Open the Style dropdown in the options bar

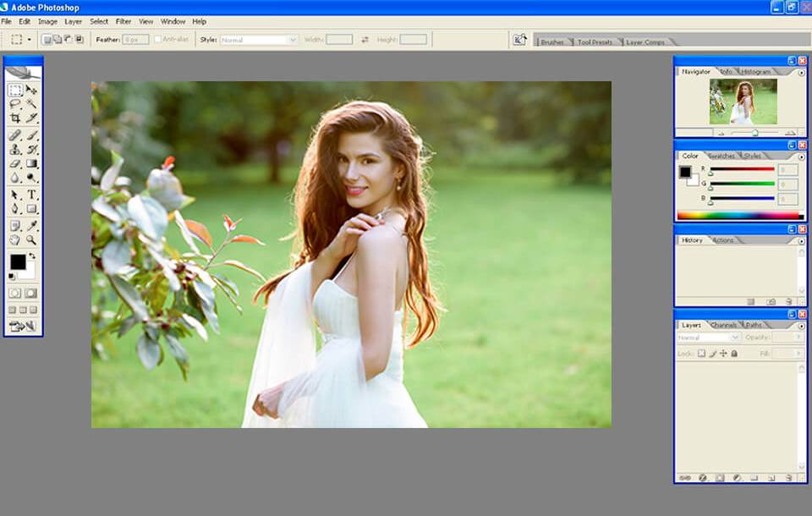292,39
